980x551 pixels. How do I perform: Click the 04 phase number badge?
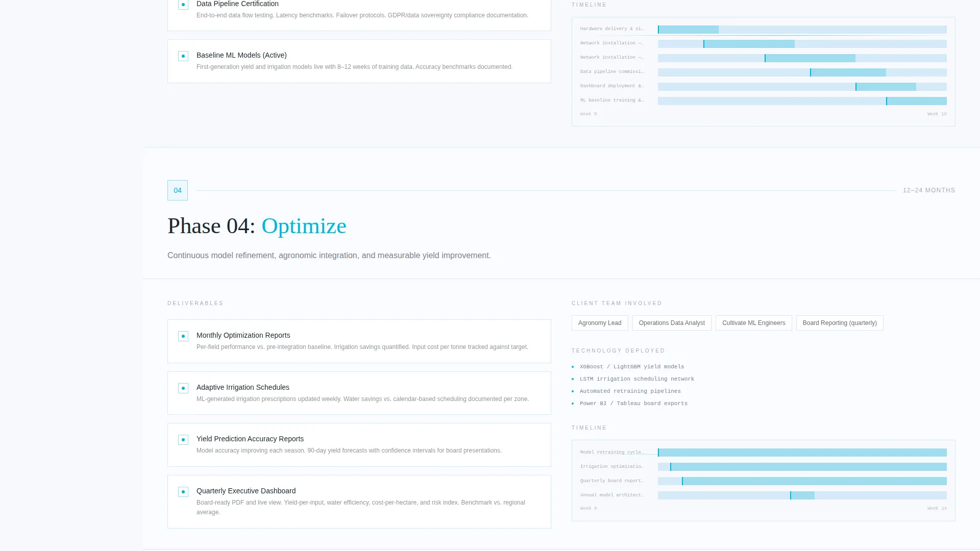[x=178, y=190]
